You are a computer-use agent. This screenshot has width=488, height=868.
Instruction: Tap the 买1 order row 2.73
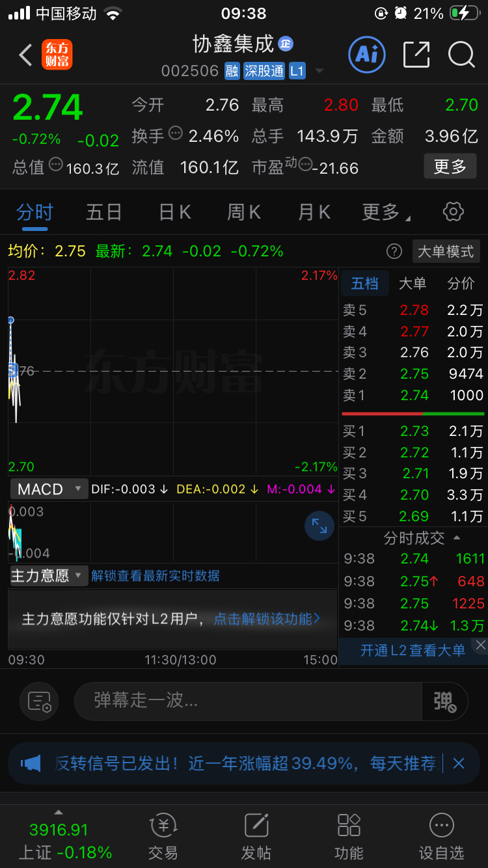[413, 431]
